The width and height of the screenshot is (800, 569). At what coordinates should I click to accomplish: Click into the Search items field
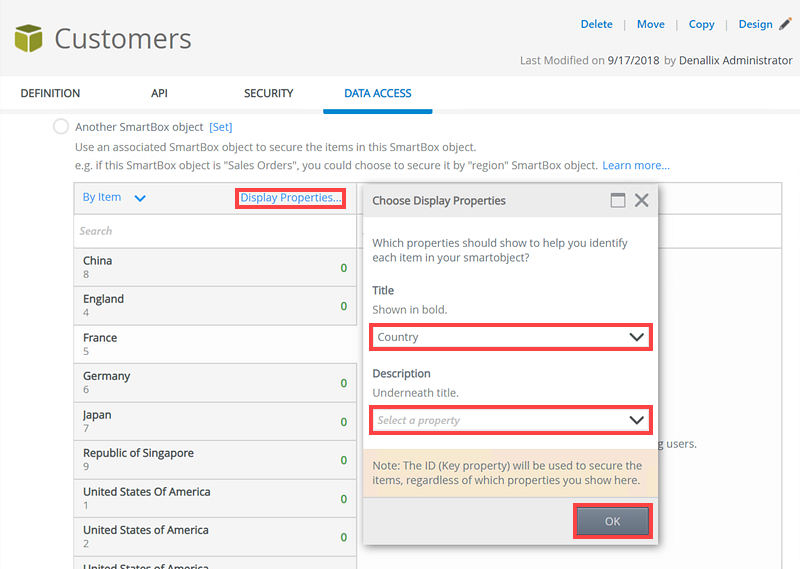[x=215, y=231]
